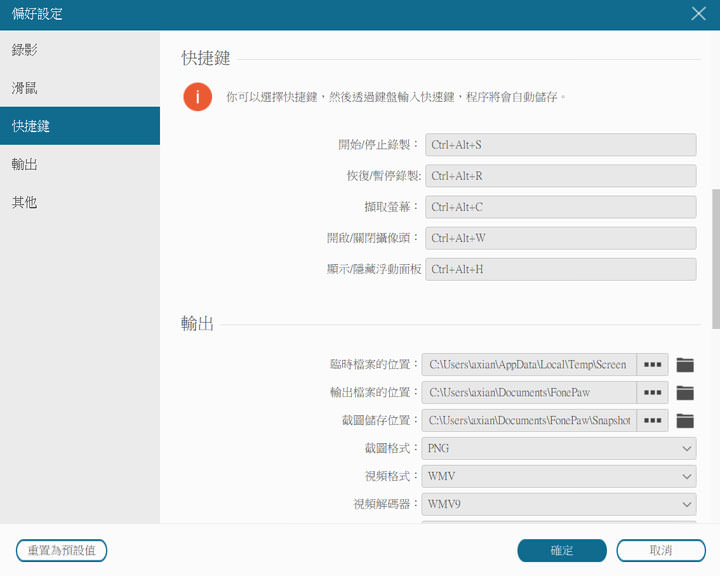Click the 臨時檔案的位置 path field
This screenshot has height=576, width=720.
click(x=529, y=365)
